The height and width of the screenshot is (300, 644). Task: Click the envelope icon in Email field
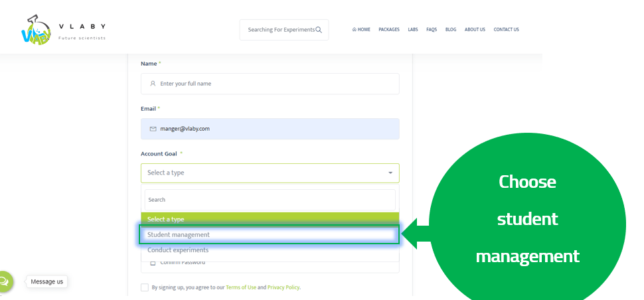pyautogui.click(x=153, y=129)
